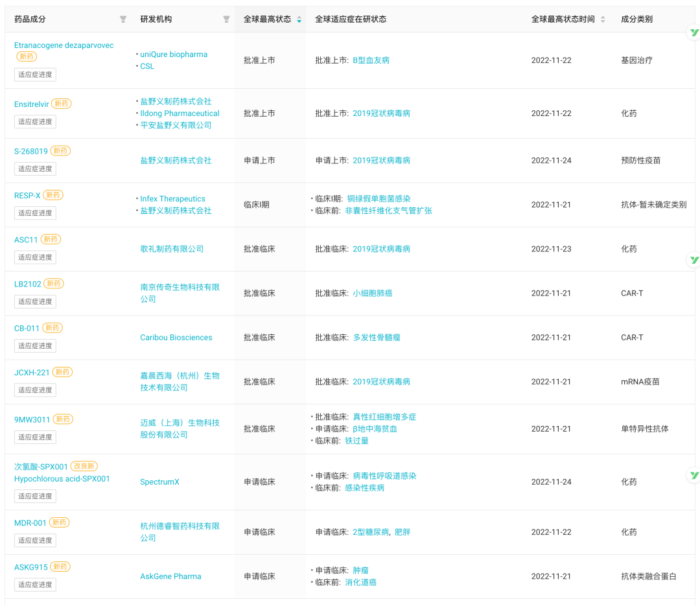Viewport: 700px width, 606px height.
Task: Open the Ensitrelvir drug link
Action: 32,104
